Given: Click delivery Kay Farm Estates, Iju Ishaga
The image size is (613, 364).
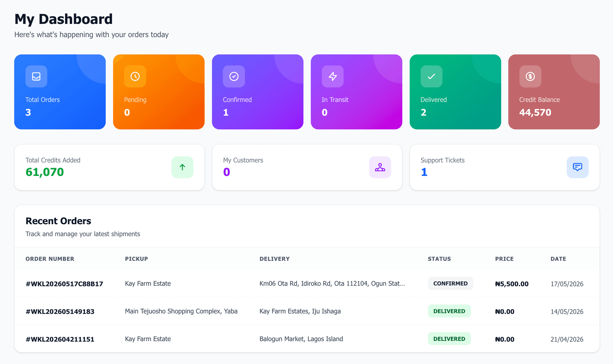Looking at the screenshot, I should click(300, 311).
